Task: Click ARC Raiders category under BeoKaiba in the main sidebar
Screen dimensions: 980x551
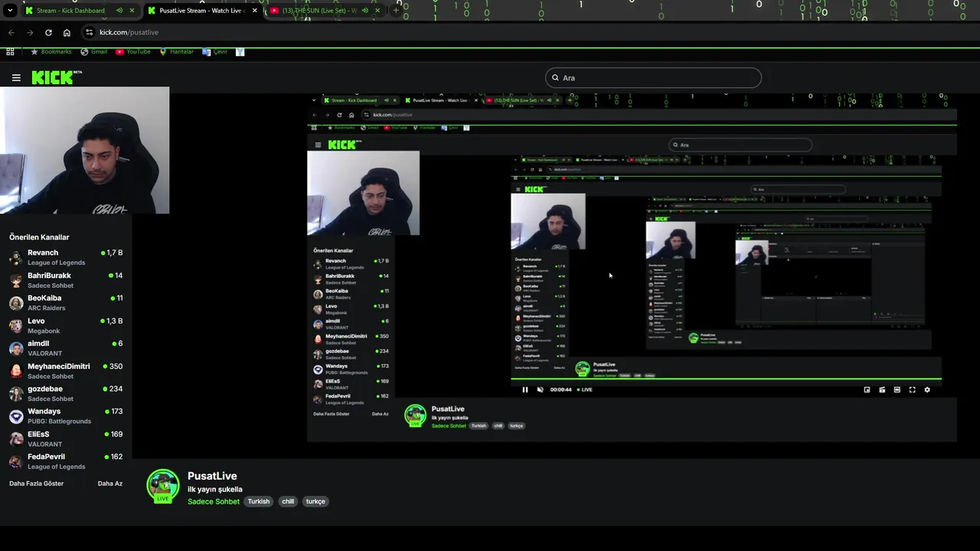Action: (47, 308)
